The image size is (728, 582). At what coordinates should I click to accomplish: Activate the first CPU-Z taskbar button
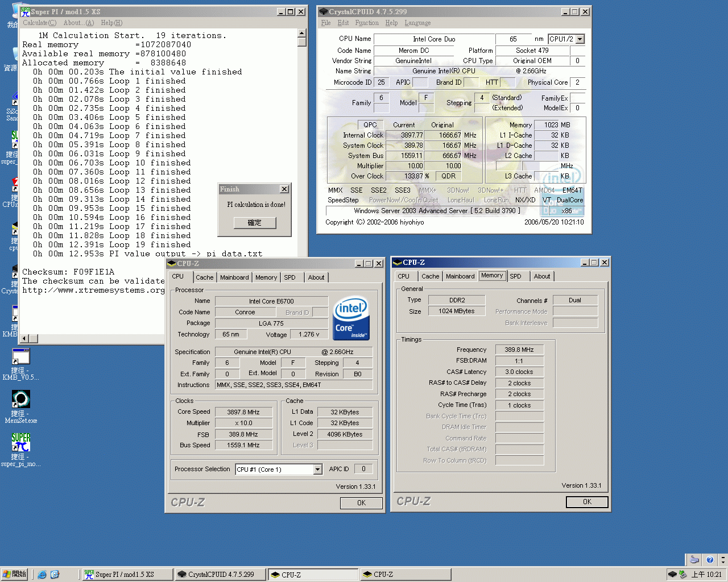pyautogui.click(x=313, y=575)
